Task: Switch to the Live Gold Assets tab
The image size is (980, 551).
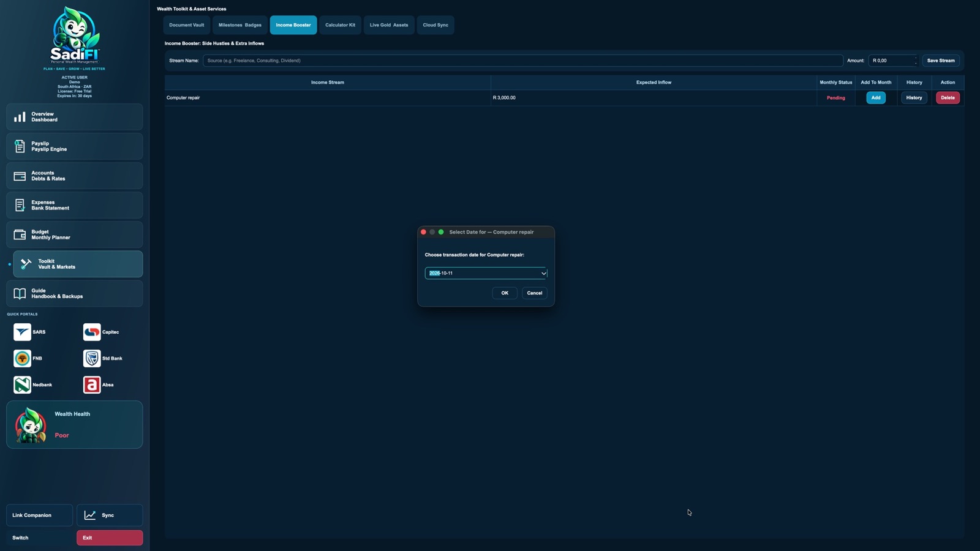Action: 389,25
